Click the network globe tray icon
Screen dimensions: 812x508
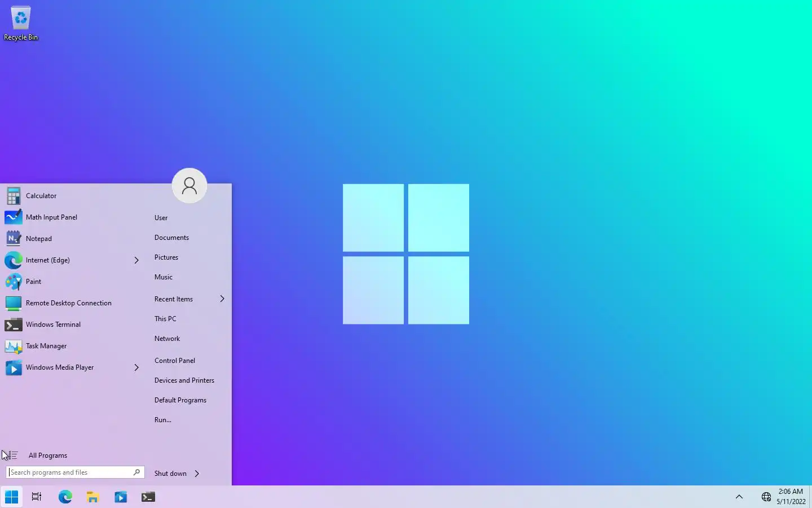pos(766,497)
